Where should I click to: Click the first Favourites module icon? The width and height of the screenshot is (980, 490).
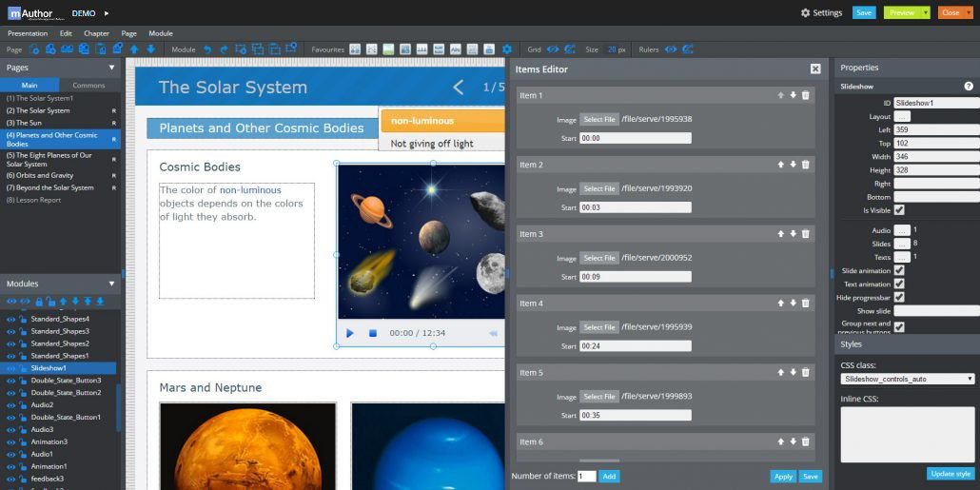(355, 49)
